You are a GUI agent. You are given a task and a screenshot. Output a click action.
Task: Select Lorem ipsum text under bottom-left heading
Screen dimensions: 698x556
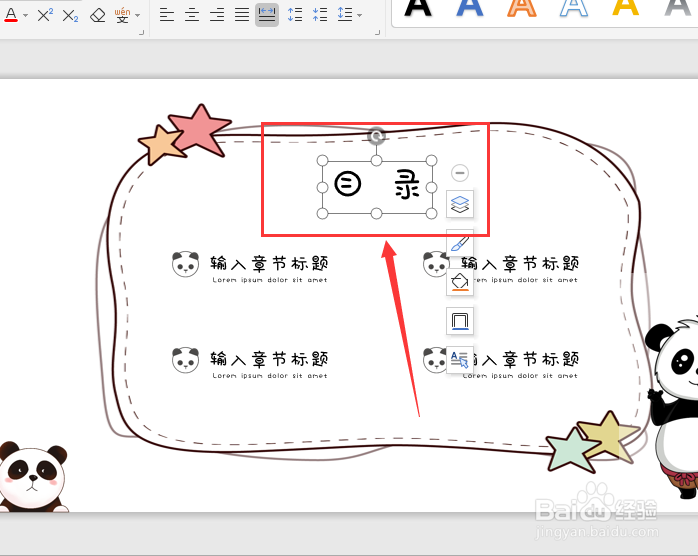[x=270, y=376]
